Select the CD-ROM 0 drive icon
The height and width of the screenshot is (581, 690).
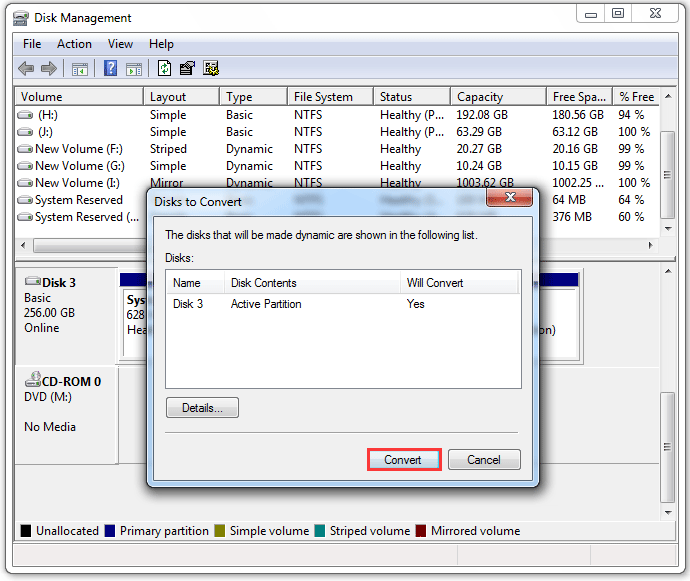(x=32, y=381)
